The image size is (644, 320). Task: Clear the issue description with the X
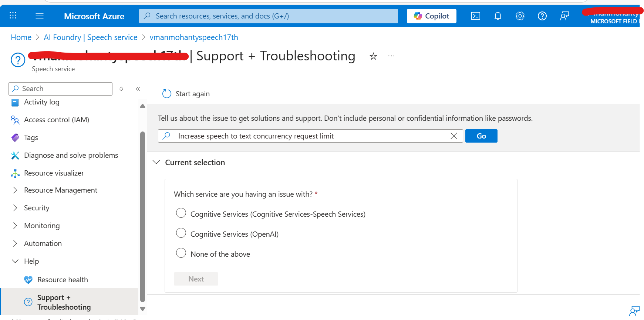[454, 136]
